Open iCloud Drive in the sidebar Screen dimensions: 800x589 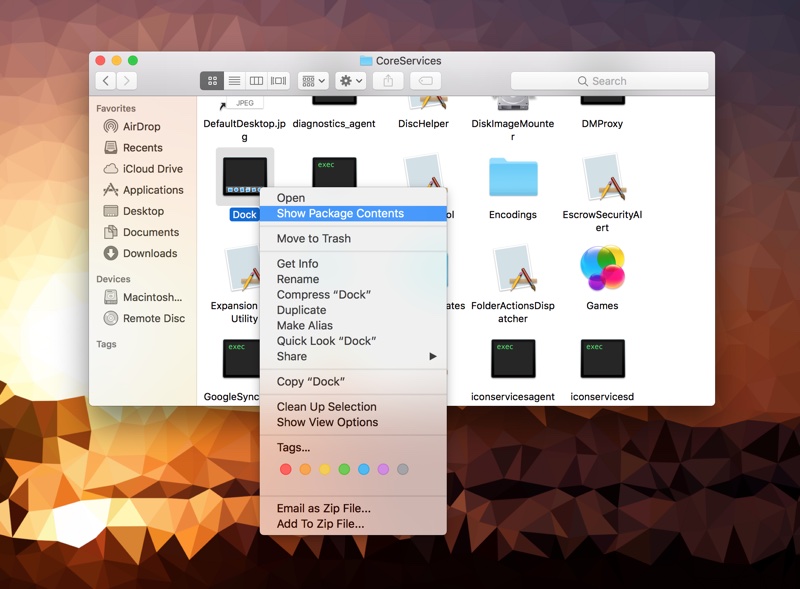coord(153,168)
